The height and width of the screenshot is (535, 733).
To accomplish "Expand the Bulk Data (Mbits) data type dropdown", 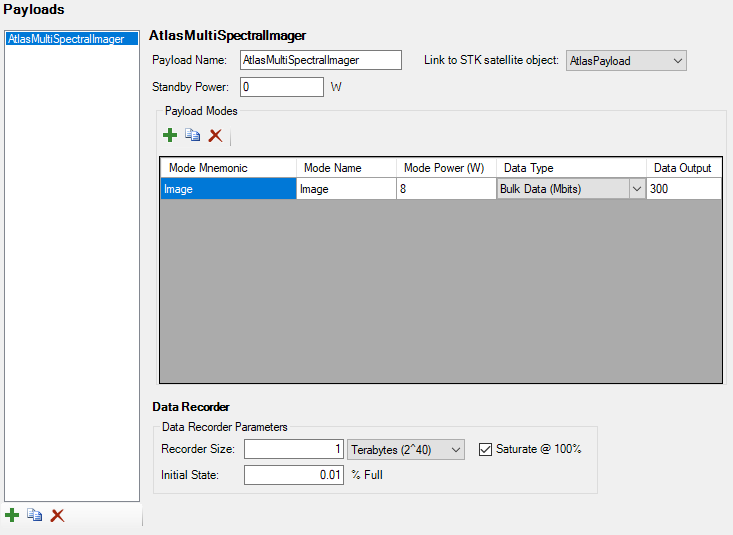I will click(x=635, y=189).
